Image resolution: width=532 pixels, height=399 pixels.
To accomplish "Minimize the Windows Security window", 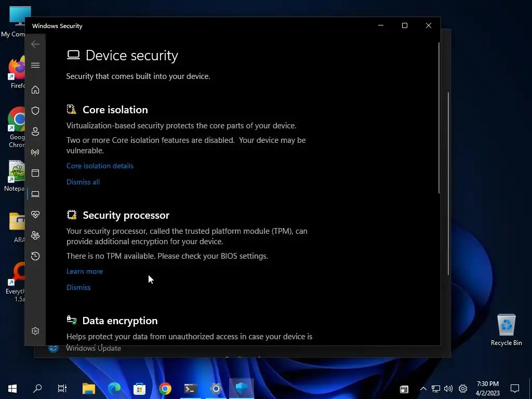I will click(x=381, y=25).
